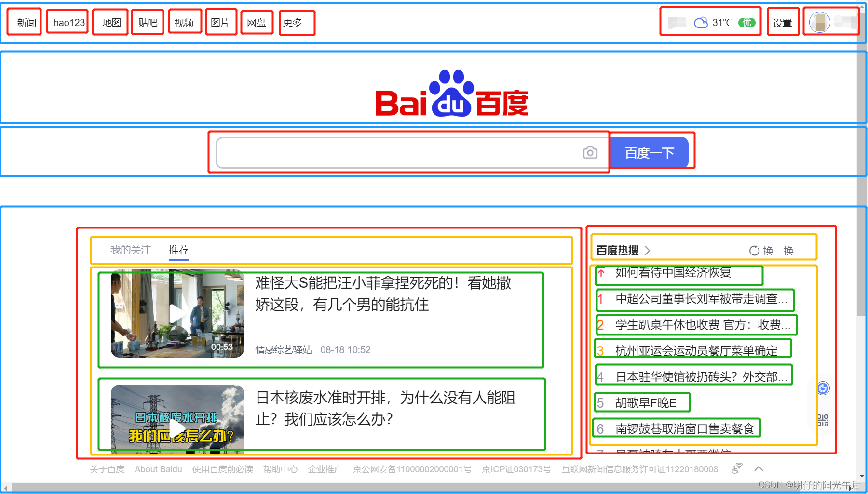Open 图片 link
This screenshot has width=868, height=494.
[x=220, y=23]
